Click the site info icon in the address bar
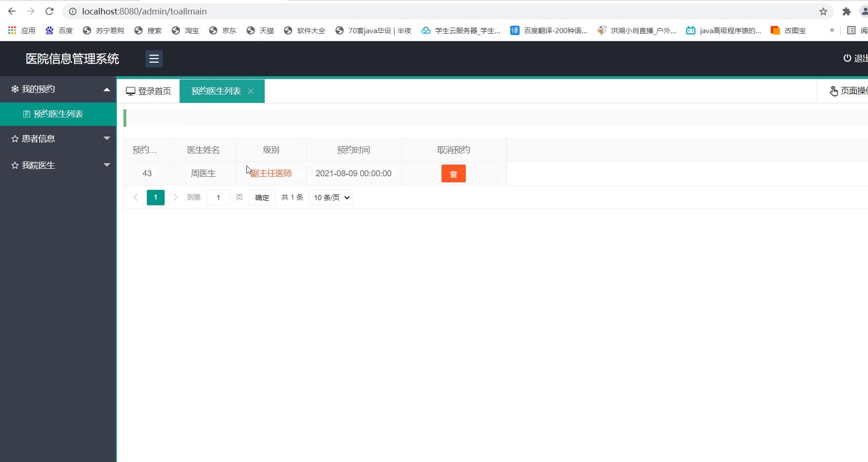Image resolution: width=868 pixels, height=462 pixels. pyautogui.click(x=72, y=11)
